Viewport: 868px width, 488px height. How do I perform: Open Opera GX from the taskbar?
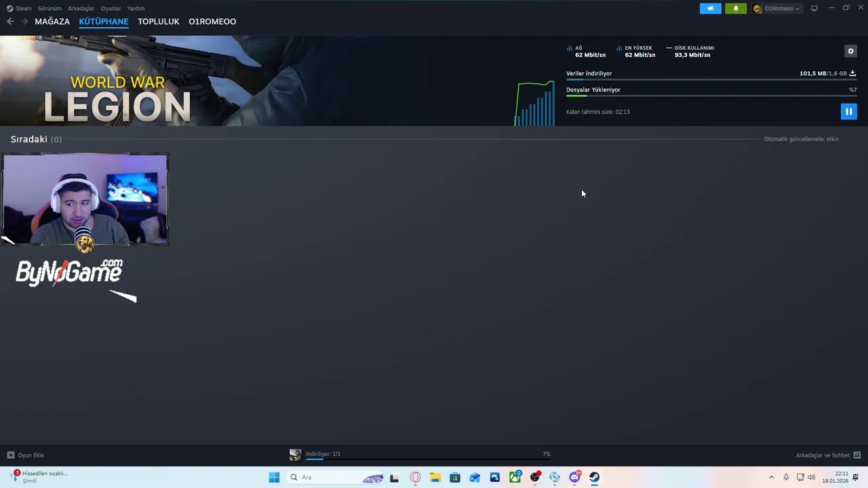415,477
